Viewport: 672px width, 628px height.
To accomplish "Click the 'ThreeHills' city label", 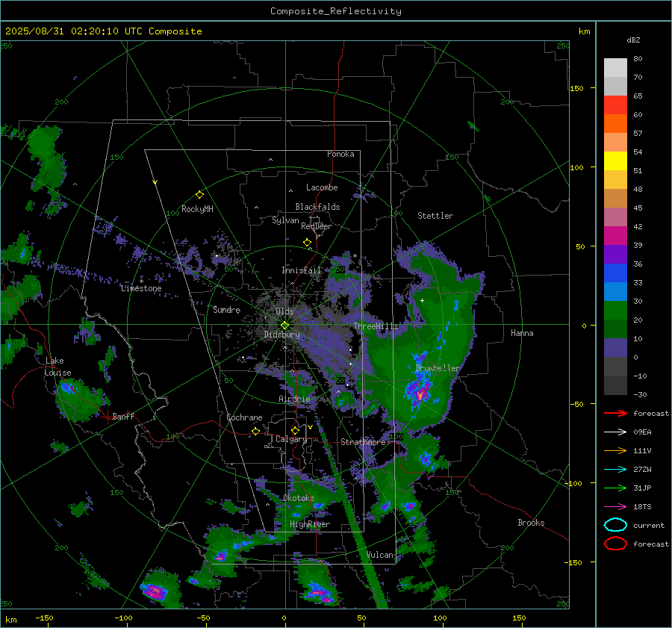I will tap(376, 326).
